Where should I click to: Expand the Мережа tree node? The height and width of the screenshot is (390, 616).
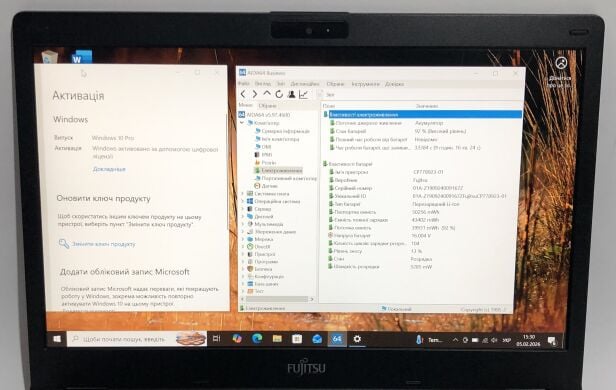click(242, 239)
